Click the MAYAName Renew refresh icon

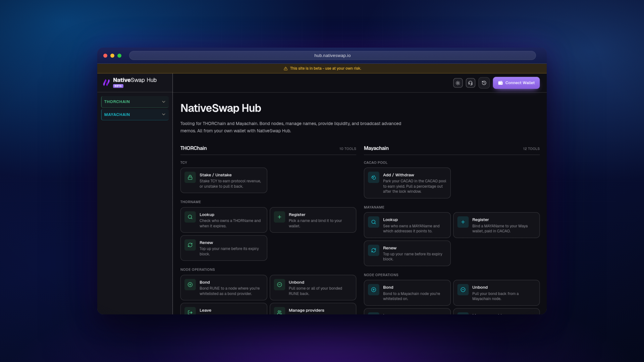[x=374, y=250]
